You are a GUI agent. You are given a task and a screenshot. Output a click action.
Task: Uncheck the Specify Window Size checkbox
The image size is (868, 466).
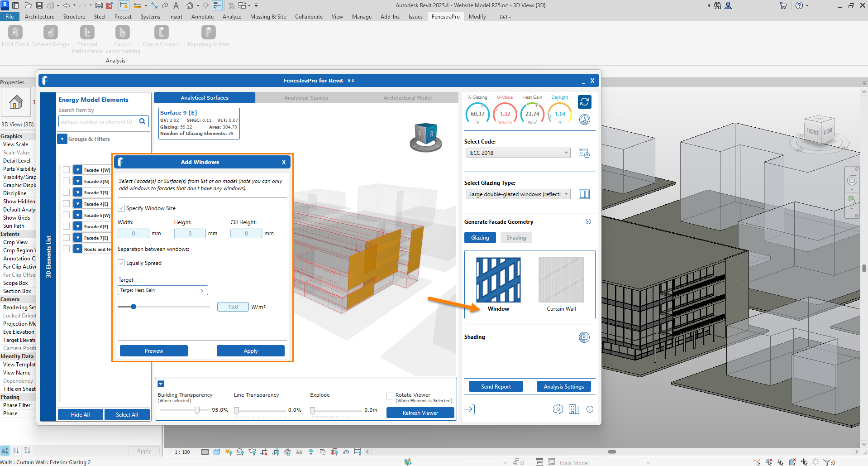click(x=121, y=208)
